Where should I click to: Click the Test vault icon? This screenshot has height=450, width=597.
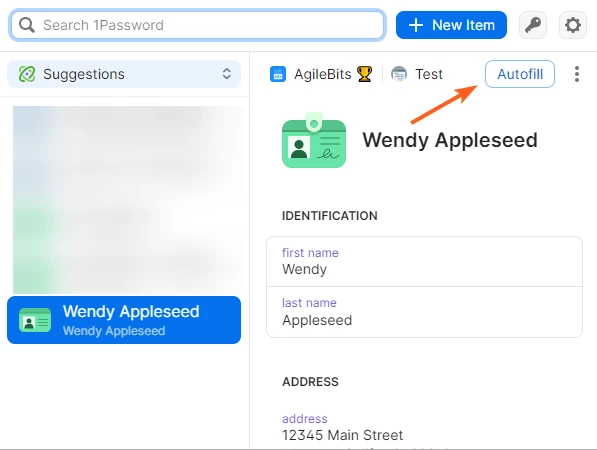tap(399, 74)
